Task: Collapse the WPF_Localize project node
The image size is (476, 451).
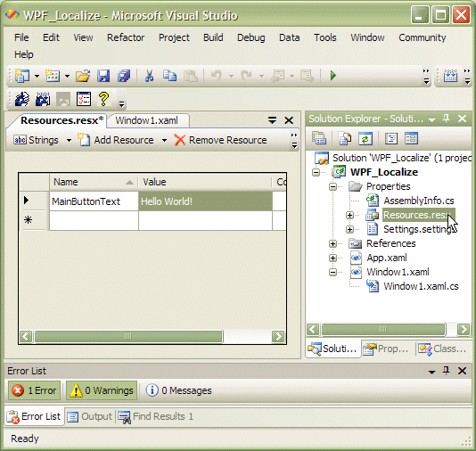Action: 316,172
